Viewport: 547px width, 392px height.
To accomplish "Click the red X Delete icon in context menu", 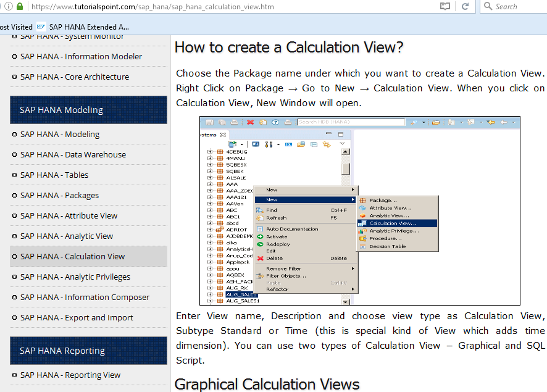I will pos(261,259).
